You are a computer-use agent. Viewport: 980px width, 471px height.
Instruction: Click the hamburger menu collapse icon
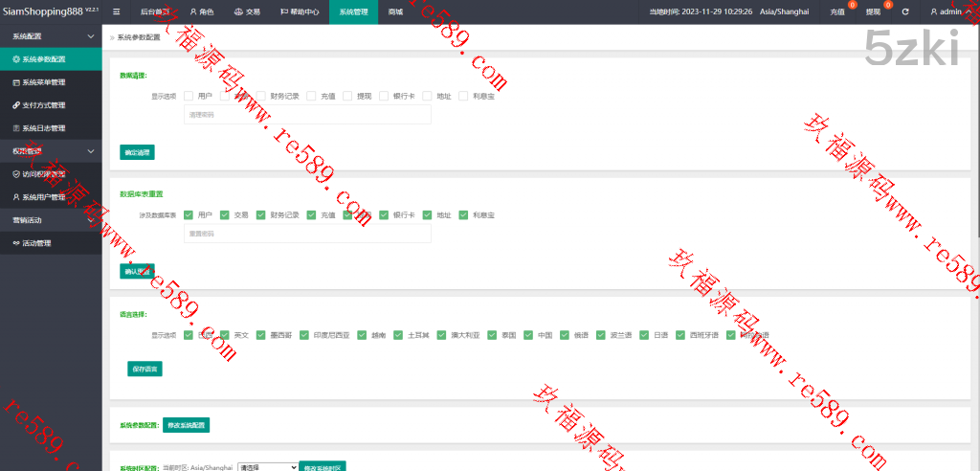point(116,11)
